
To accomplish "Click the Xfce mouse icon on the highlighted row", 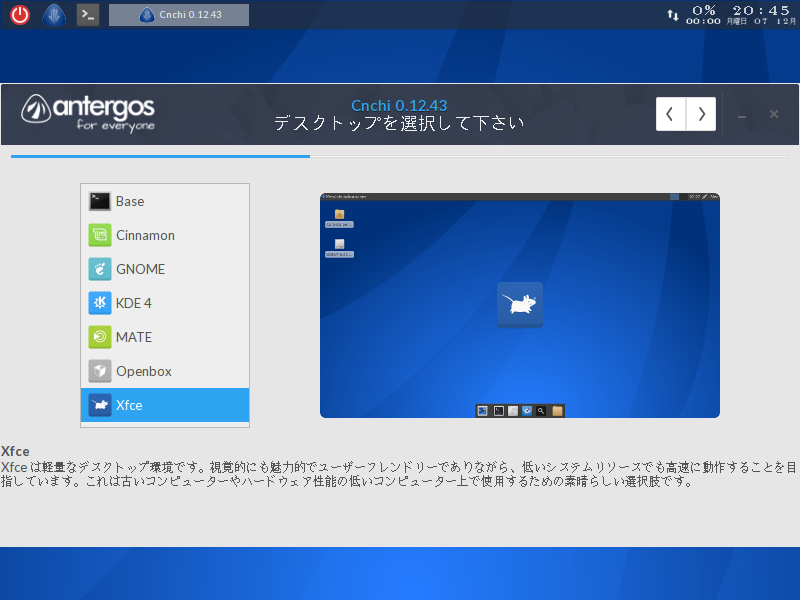I will (x=99, y=405).
